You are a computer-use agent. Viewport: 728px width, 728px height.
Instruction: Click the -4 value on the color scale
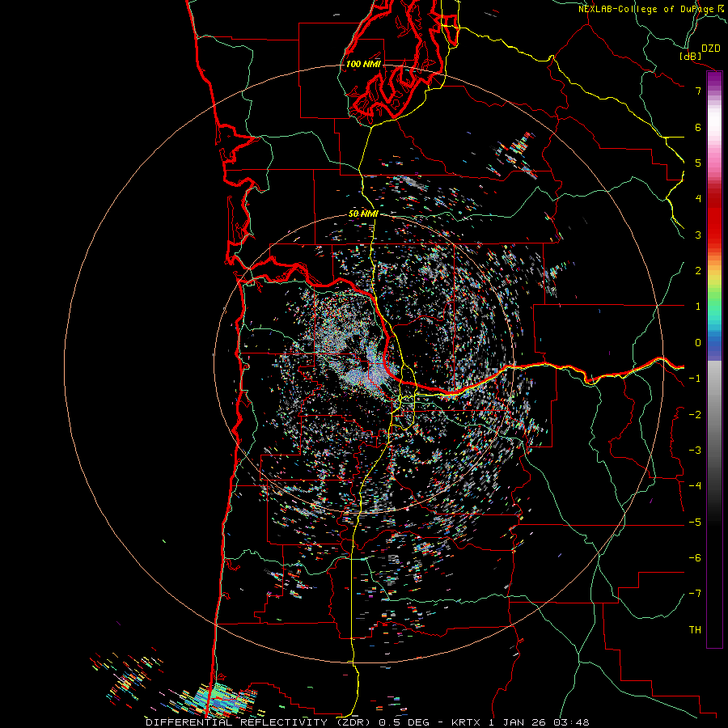pyautogui.click(x=695, y=485)
